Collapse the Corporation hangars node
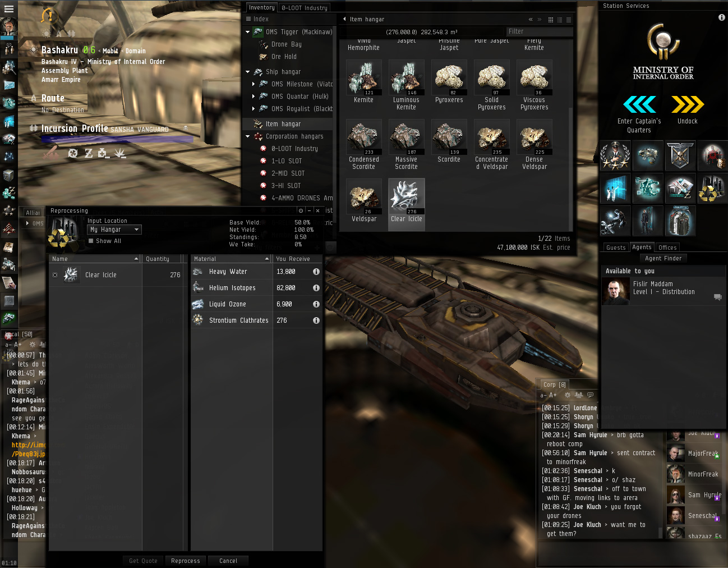The image size is (728, 568). tap(248, 136)
